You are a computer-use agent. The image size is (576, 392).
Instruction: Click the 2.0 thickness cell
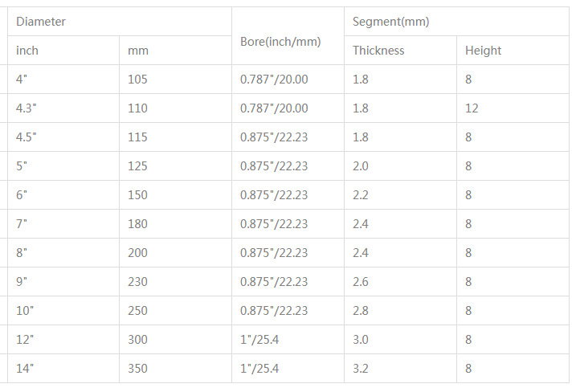point(361,166)
